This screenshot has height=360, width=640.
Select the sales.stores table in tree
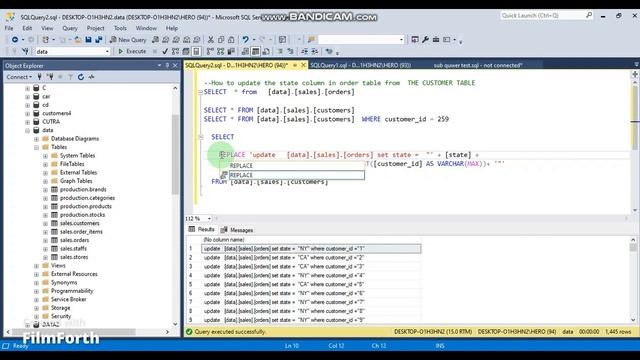point(74,257)
